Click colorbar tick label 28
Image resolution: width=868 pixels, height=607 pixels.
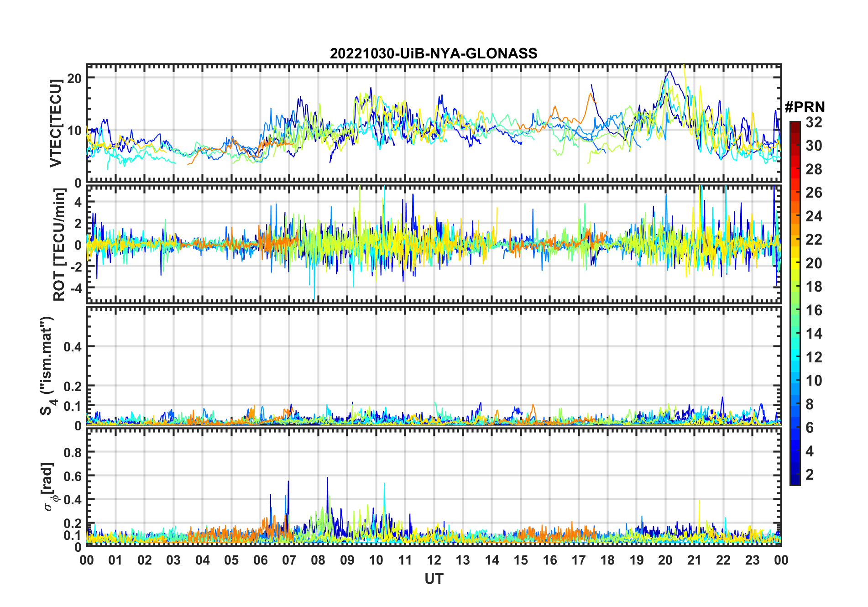814,169
